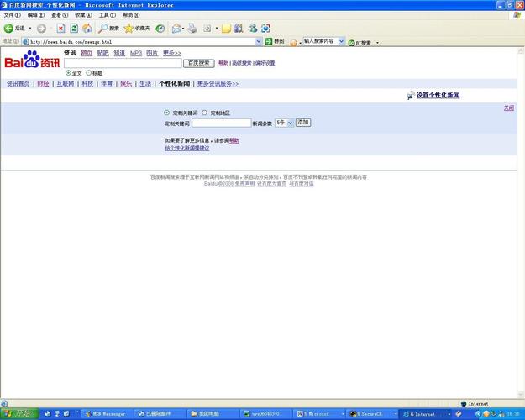Screen dimensions: 525x420
Task: Click the Mail envelope icon
Action: (176, 29)
